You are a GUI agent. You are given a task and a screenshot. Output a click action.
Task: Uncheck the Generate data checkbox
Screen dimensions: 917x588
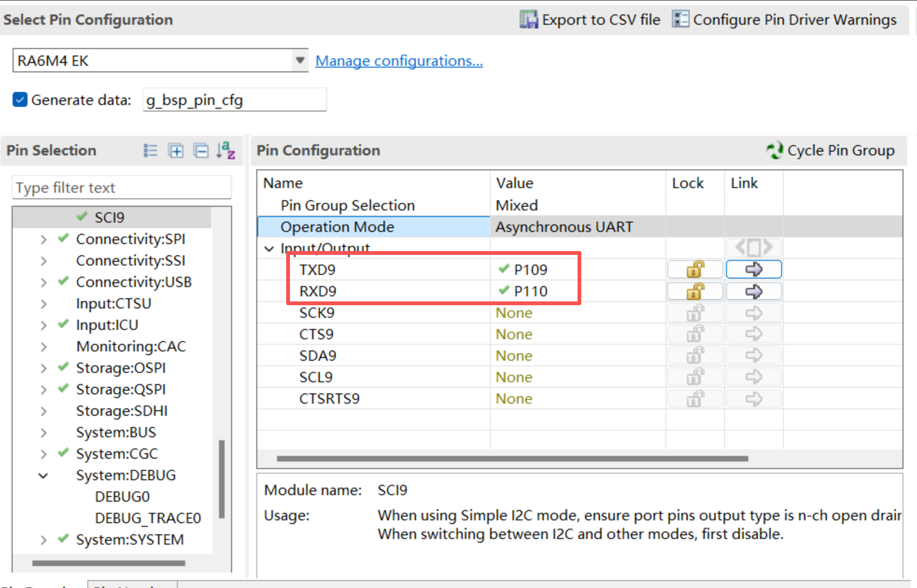[20, 100]
